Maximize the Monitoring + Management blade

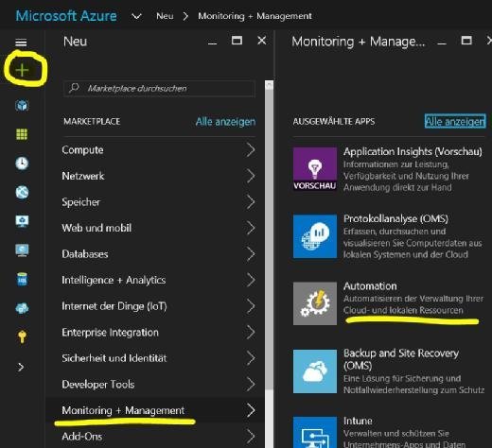click(466, 41)
